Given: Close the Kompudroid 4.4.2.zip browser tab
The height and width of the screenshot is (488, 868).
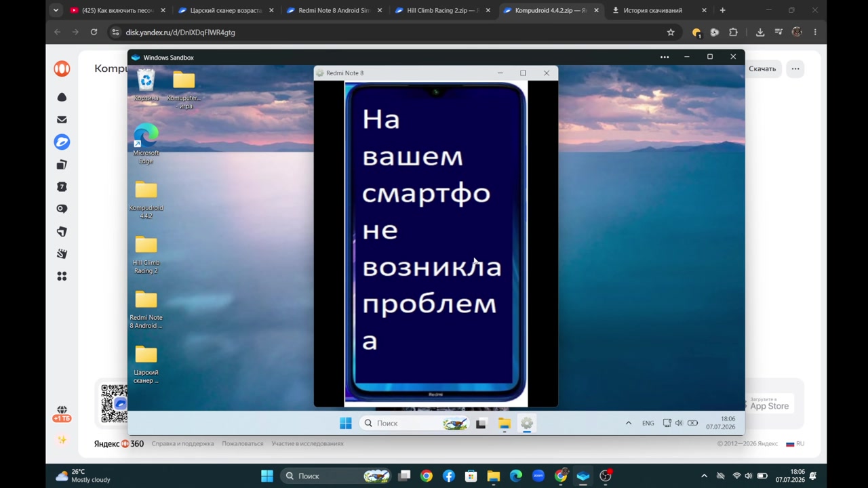Looking at the screenshot, I should 596,10.
